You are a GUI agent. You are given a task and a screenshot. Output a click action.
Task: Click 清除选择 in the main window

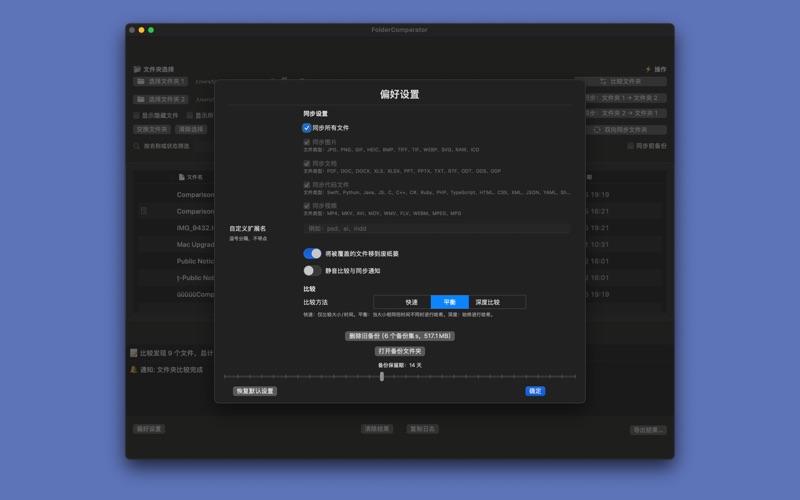click(x=191, y=130)
